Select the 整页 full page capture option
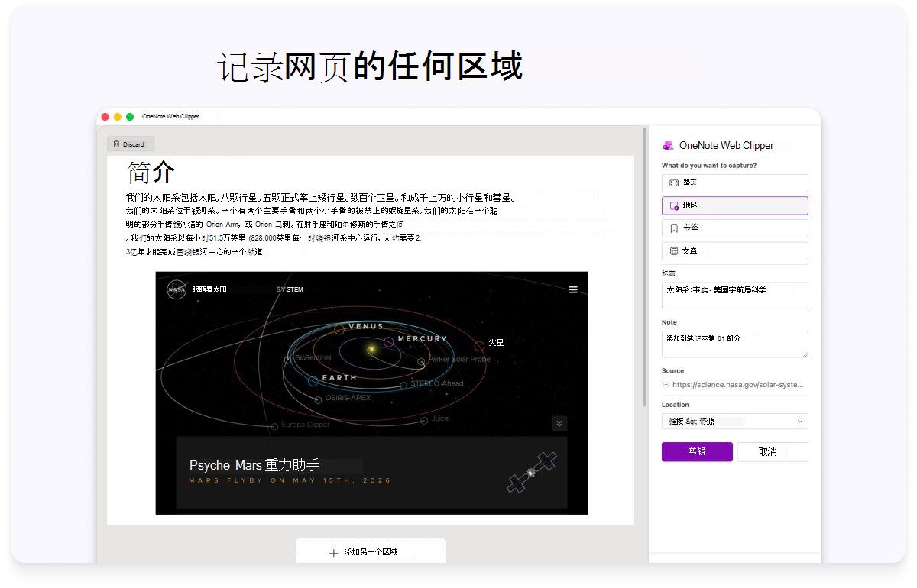Image resolution: width=917 pixels, height=588 pixels. click(734, 183)
